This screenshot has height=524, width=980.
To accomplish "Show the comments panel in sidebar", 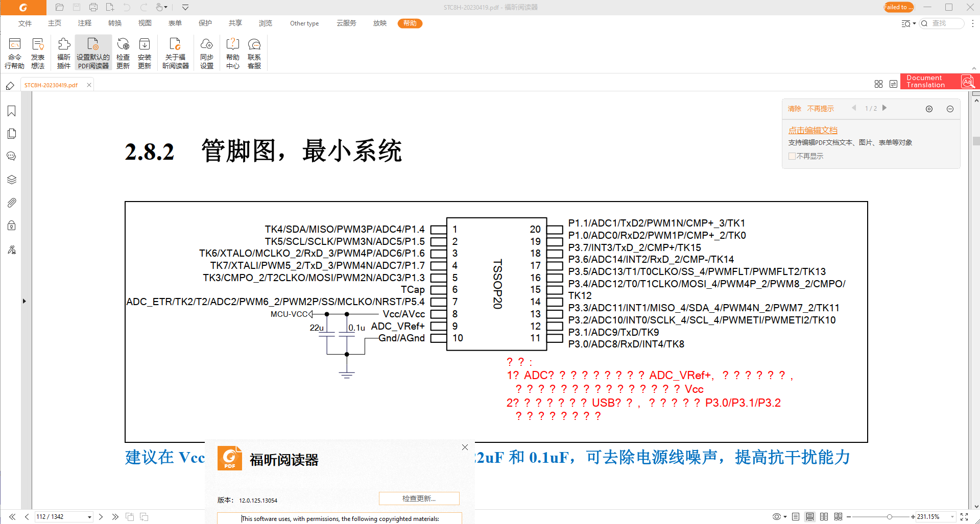I will tap(11, 156).
